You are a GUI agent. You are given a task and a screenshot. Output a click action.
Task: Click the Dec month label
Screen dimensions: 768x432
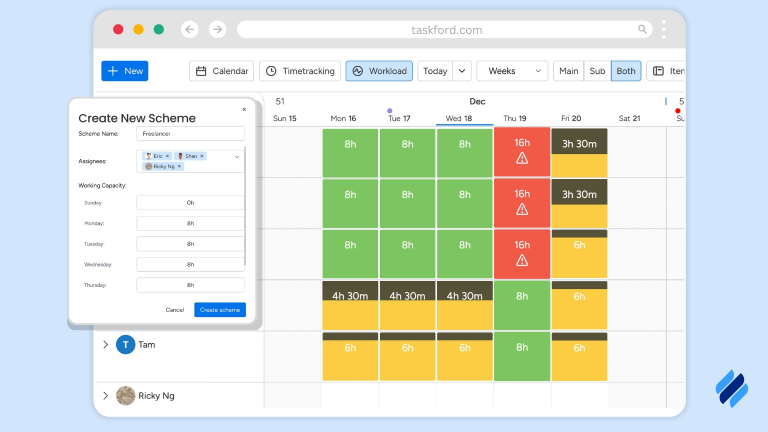click(x=477, y=101)
